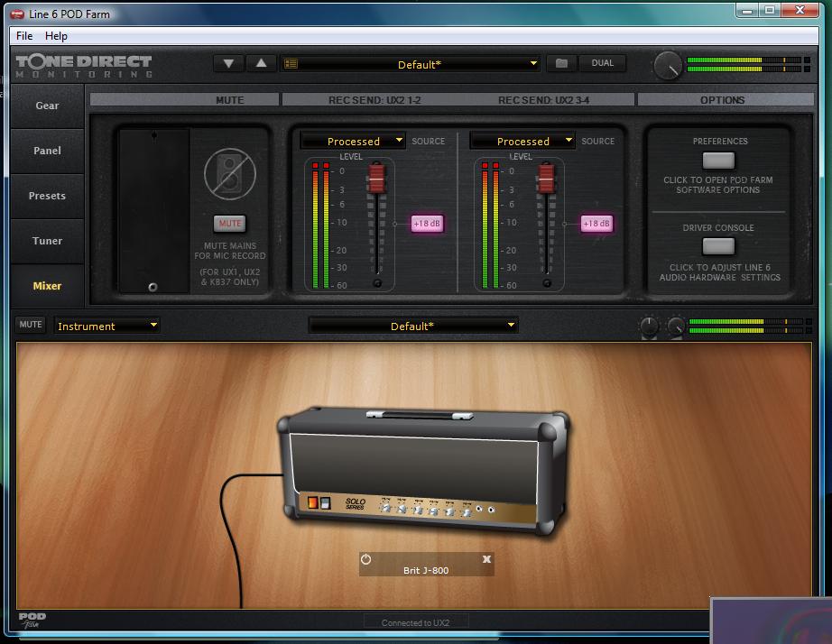Toggle MUTE mains for mic record
Screen dimensions: 832x644
(x=230, y=224)
